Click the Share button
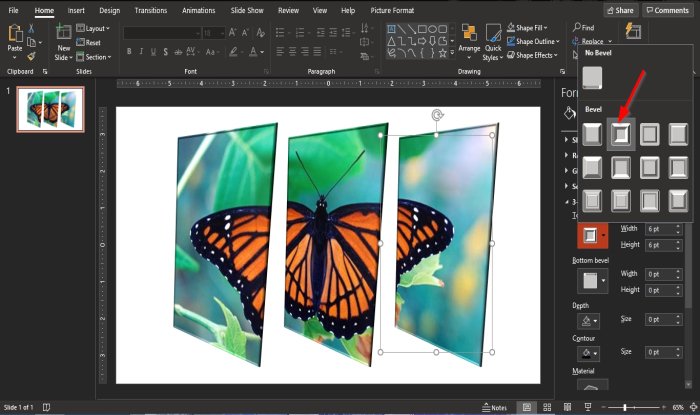The width and height of the screenshot is (700, 415). pyautogui.click(x=619, y=10)
